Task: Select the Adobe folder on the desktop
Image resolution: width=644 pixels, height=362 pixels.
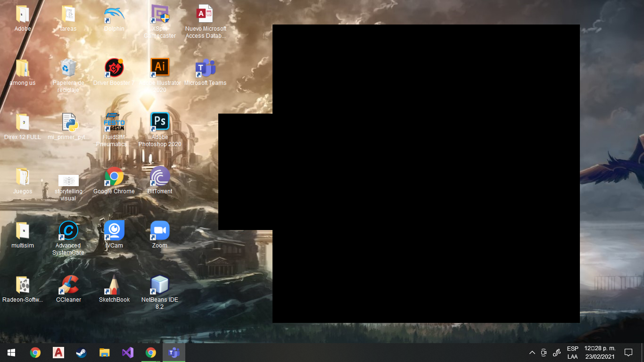Action: tap(23, 19)
